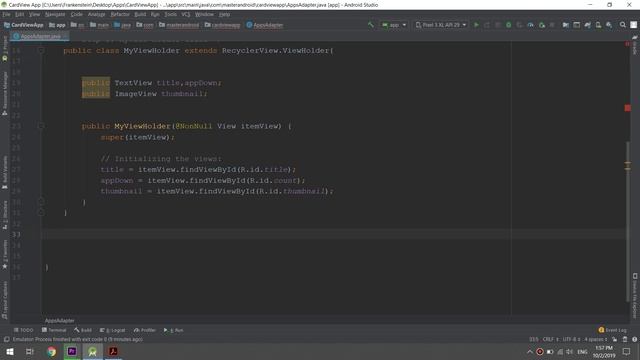Click the editor vertical scrollbar
640x360 pixels.
tap(628, 221)
